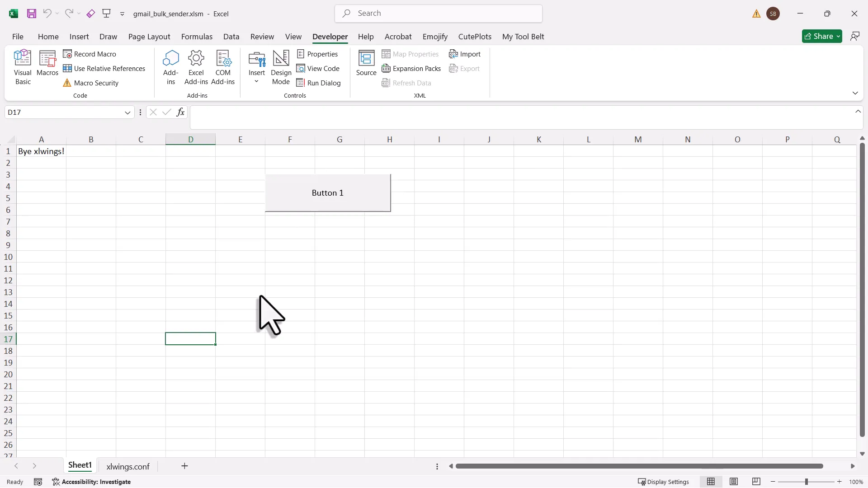Switch to the Formulas tab

[x=197, y=37]
